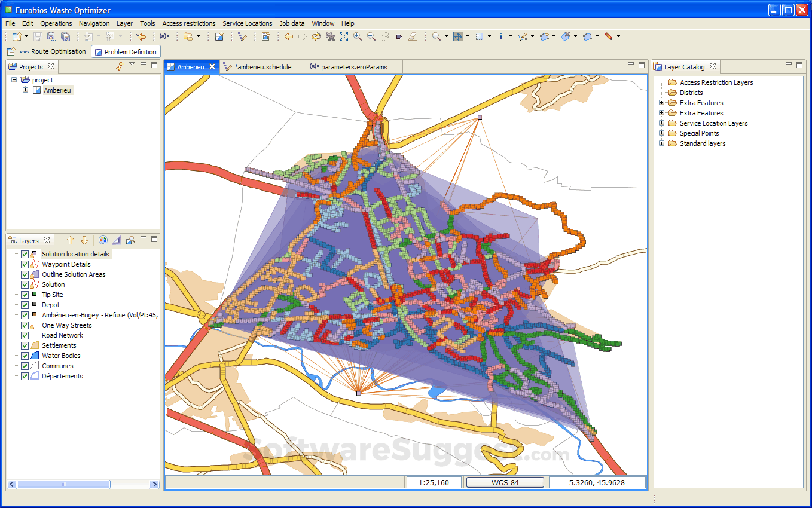812x508 pixels.
Task: Click the Zoom Out magnifier toolbar icon
Action: click(x=371, y=36)
